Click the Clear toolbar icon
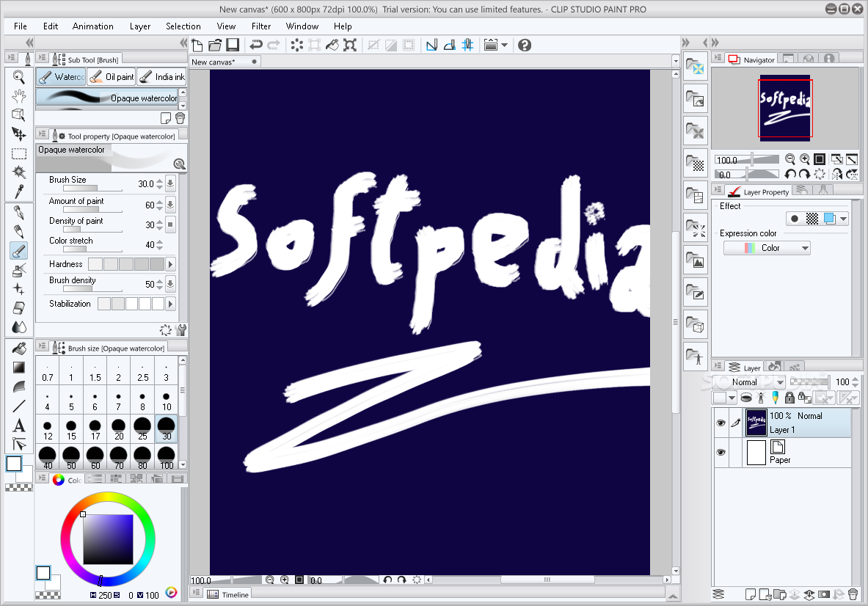The image size is (868, 606). 296,45
